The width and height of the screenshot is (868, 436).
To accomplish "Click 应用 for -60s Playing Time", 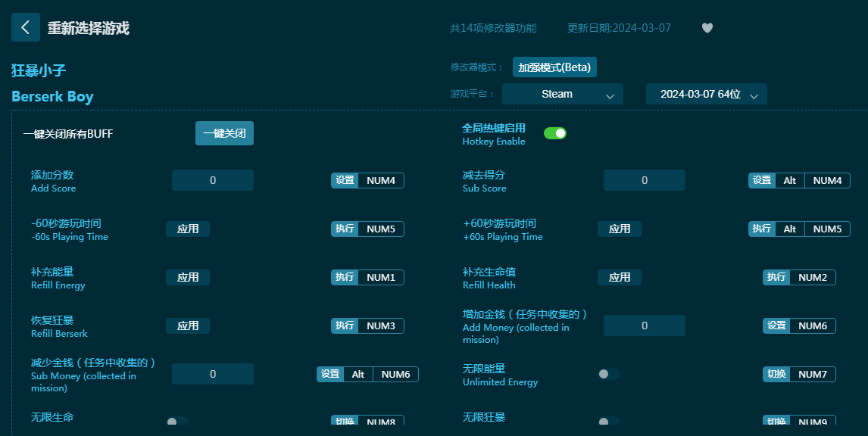I will 188,229.
